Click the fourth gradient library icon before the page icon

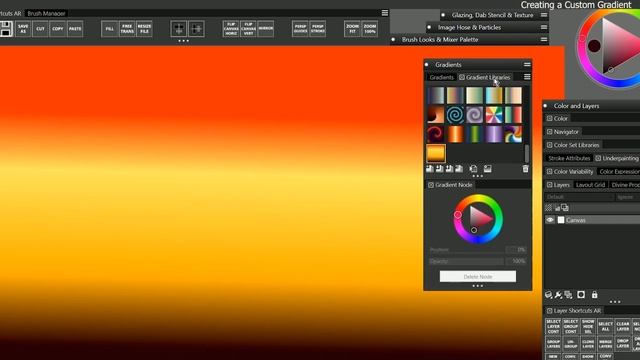point(459,169)
